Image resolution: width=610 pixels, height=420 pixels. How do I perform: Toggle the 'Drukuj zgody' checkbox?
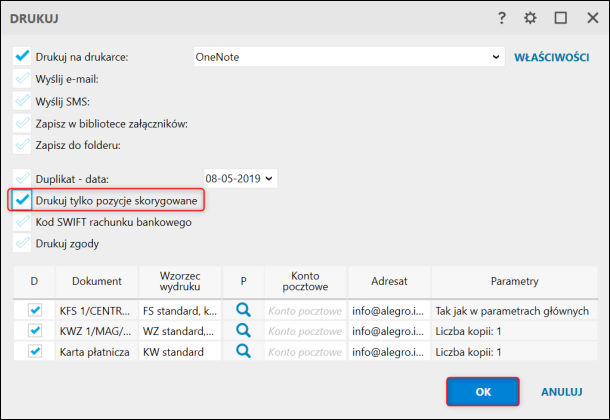(x=22, y=243)
